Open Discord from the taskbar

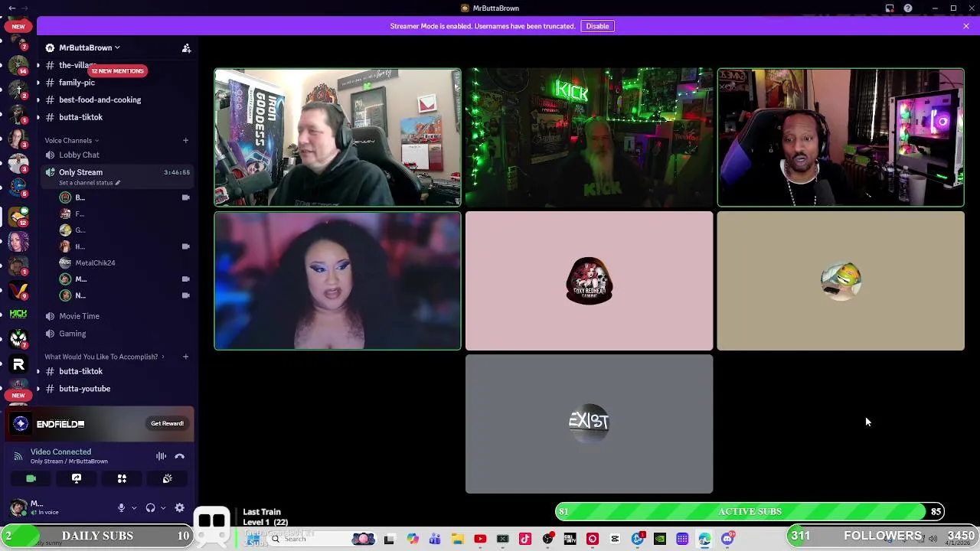coord(727,540)
